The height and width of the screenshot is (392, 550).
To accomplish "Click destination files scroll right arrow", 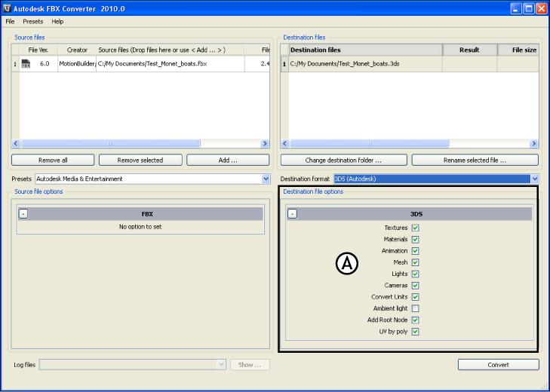I will click(534, 143).
